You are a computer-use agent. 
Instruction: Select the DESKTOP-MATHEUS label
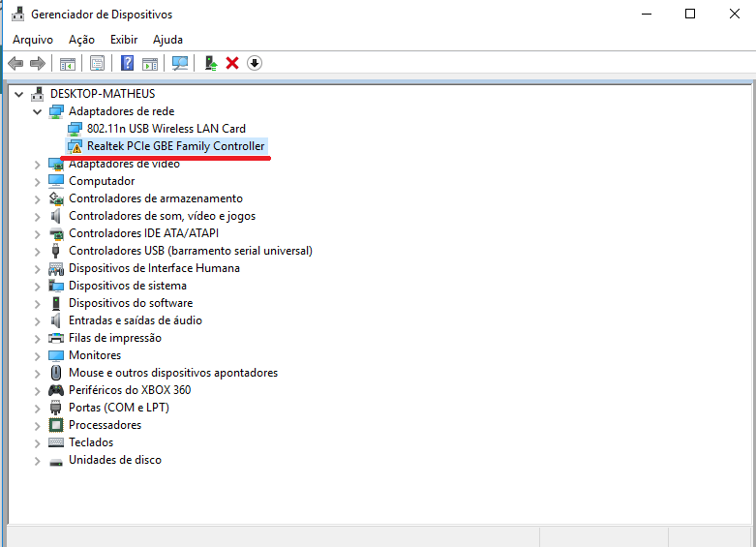click(103, 94)
